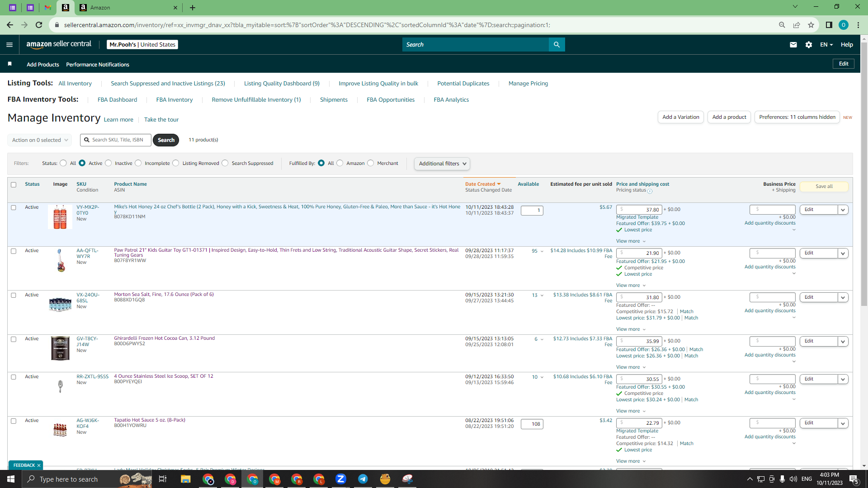
Task: Select Fulfilled By Merchant radio
Action: point(371,163)
